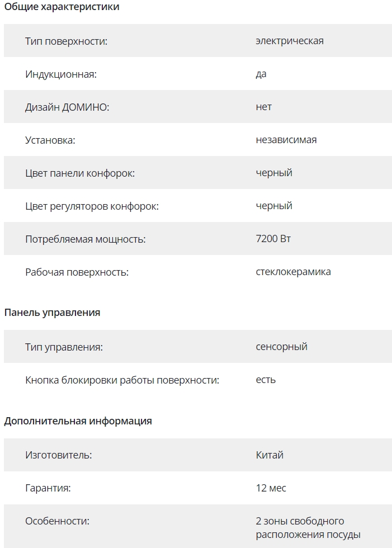
Task: Click the "Панель управления" section heading
Action: (52, 313)
